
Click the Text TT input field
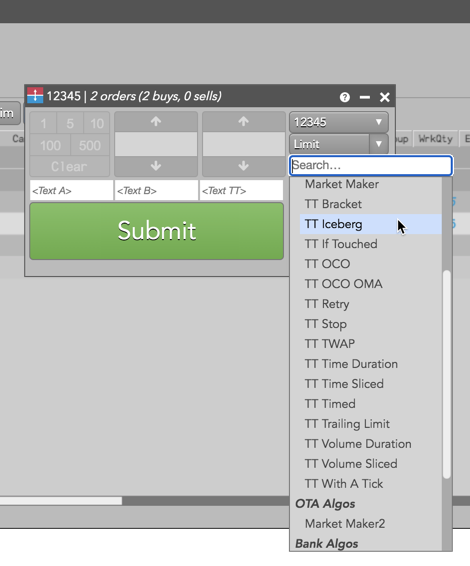tap(241, 190)
